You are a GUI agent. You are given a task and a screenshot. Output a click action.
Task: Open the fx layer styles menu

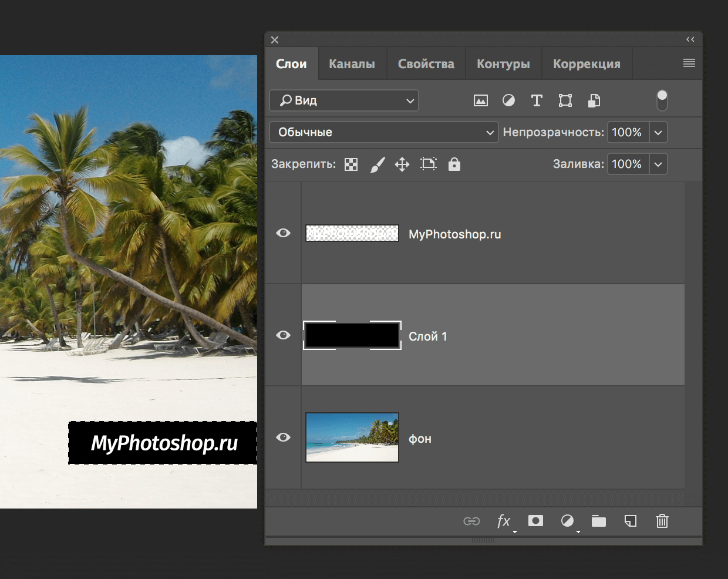coord(504,521)
